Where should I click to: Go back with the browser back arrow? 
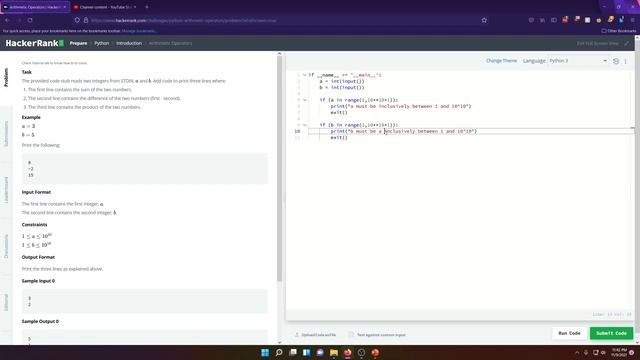coord(7,20)
